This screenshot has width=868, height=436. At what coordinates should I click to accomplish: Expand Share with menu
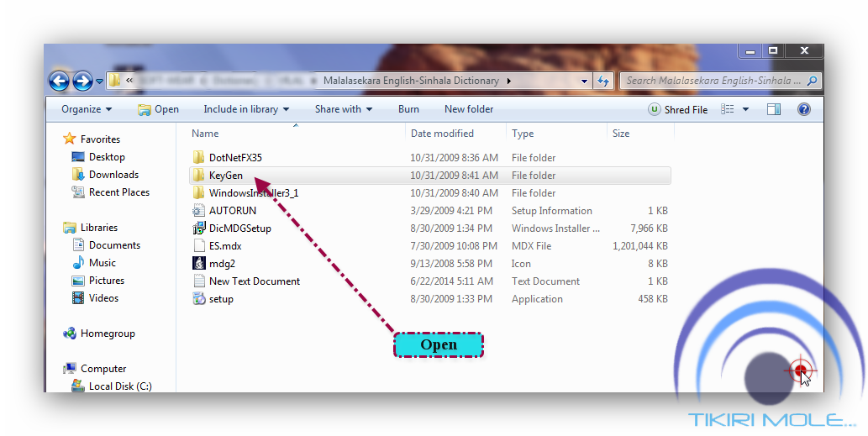(344, 109)
